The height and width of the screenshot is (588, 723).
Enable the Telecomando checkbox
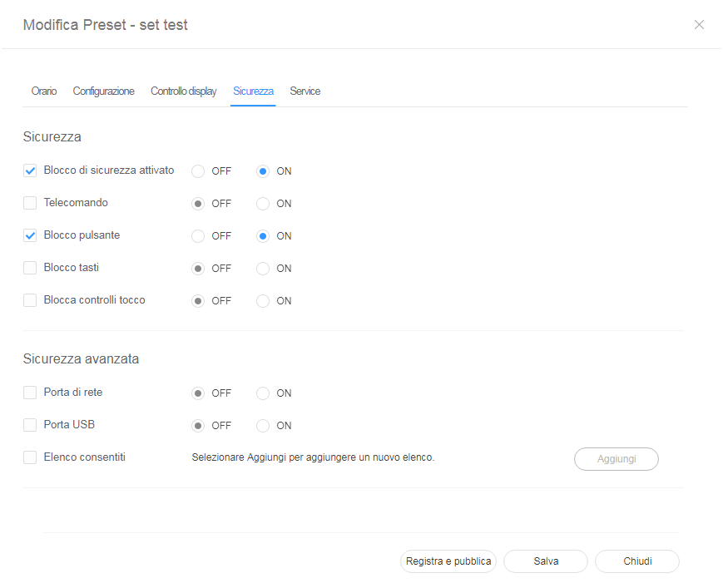[x=30, y=203]
